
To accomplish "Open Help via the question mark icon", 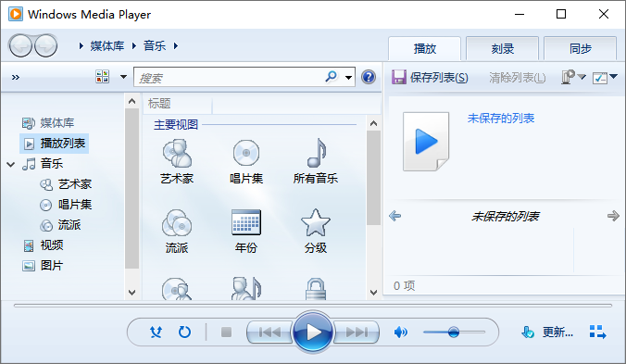I will pyautogui.click(x=368, y=77).
